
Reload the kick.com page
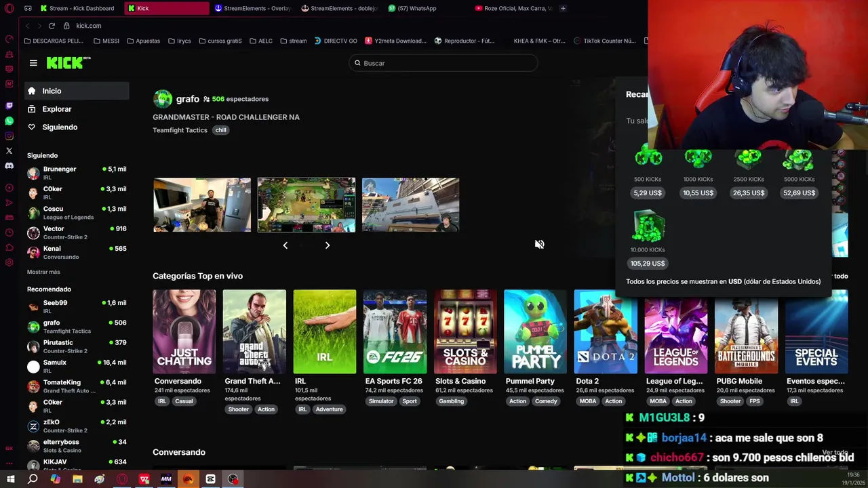52,26
